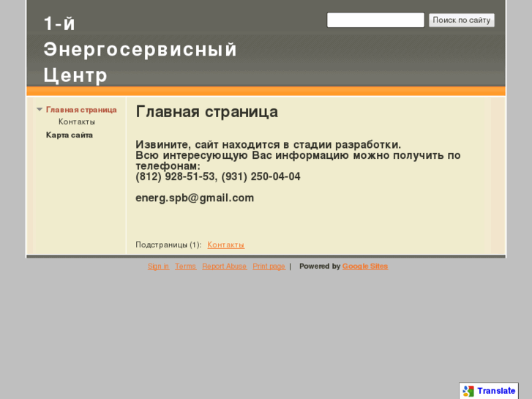The image size is (532, 399).
Task: Click the email energ.spb@gmail.com
Action: 195,198
